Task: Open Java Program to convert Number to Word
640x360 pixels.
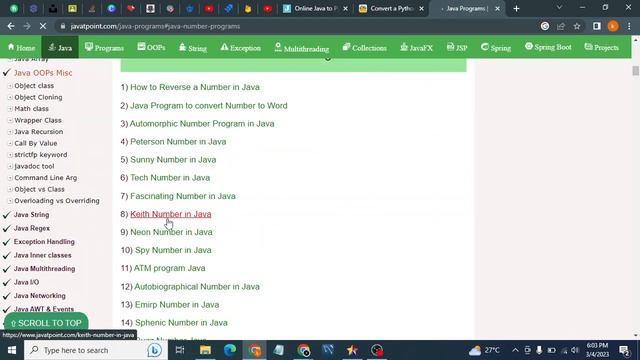Action: click(209, 105)
